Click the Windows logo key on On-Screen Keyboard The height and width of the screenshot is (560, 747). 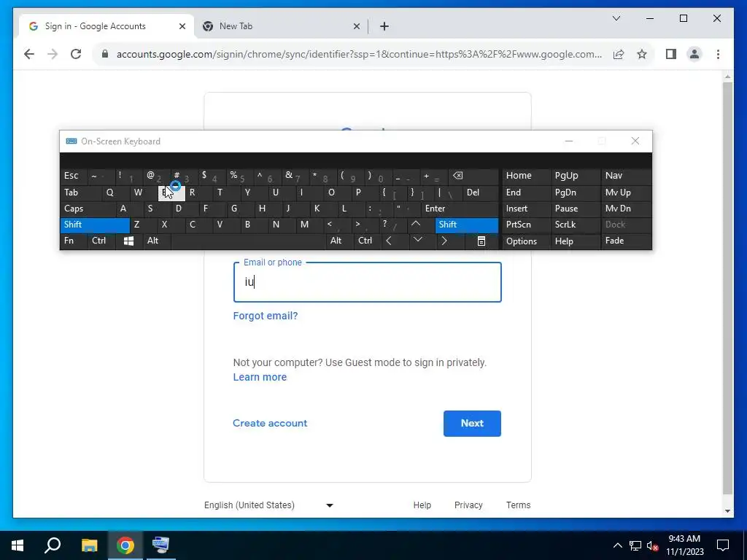128,241
